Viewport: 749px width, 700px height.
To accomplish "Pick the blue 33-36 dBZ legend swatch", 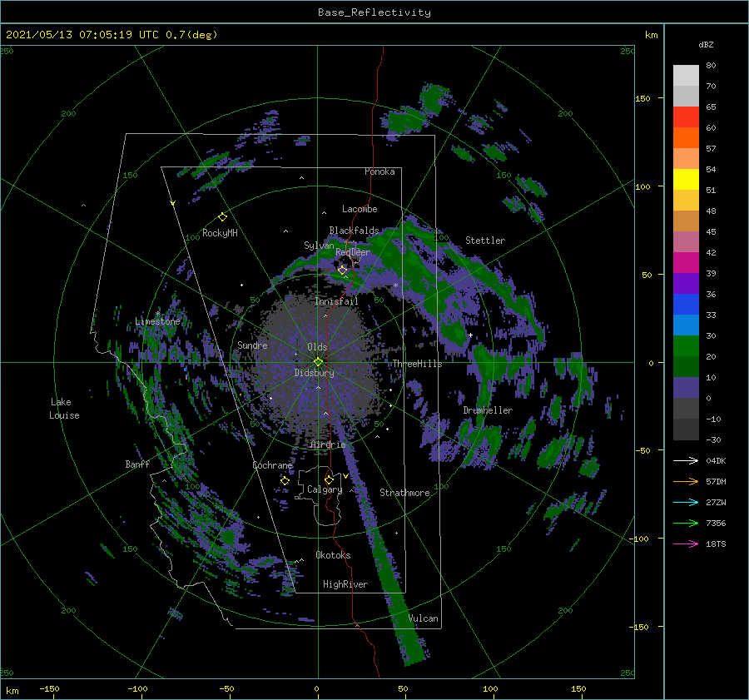I will click(686, 305).
